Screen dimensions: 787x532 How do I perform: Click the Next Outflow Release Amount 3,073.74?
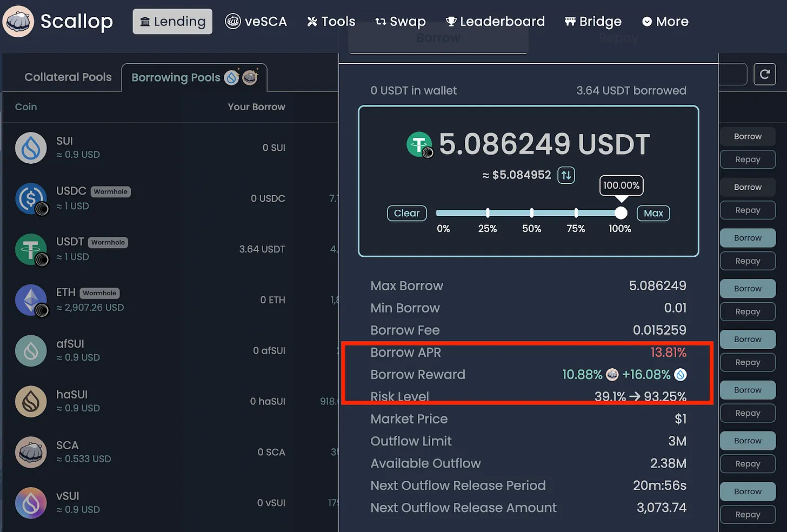(662, 508)
